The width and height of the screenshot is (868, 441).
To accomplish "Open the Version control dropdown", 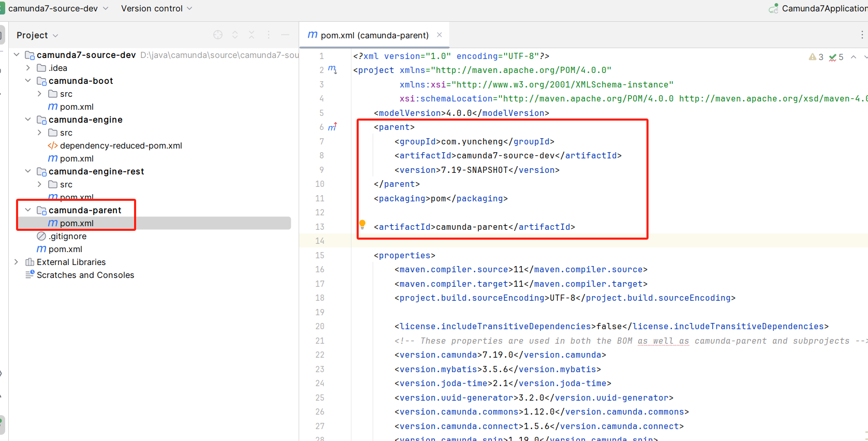I will (156, 8).
